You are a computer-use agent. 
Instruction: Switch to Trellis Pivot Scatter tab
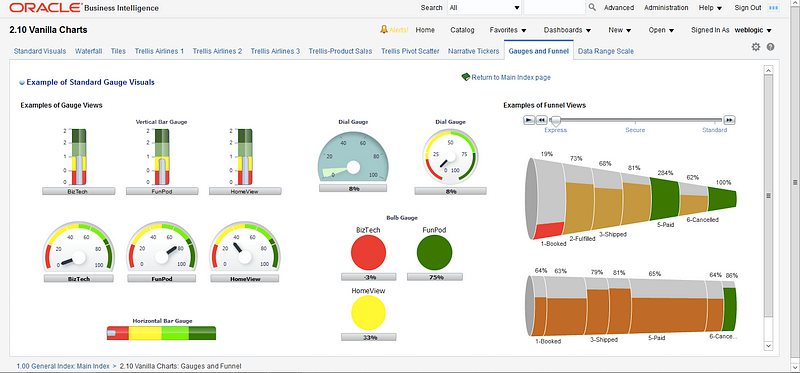coord(410,51)
